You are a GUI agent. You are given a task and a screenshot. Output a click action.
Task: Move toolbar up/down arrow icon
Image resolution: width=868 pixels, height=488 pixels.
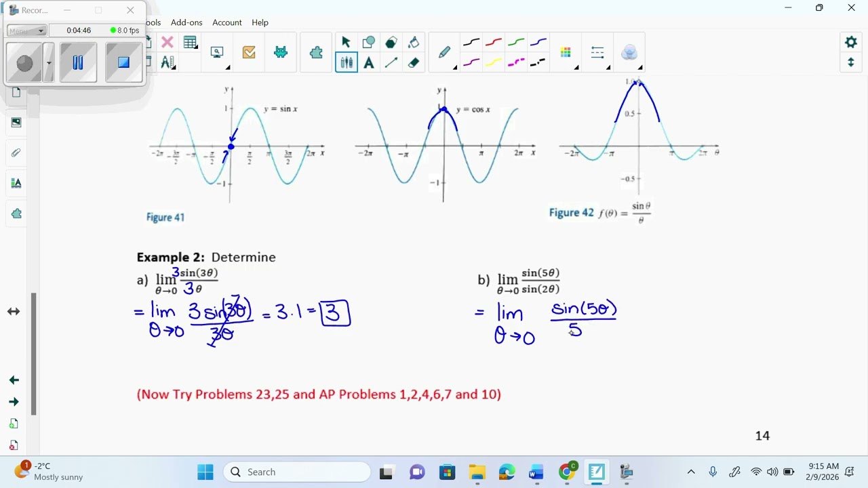851,62
